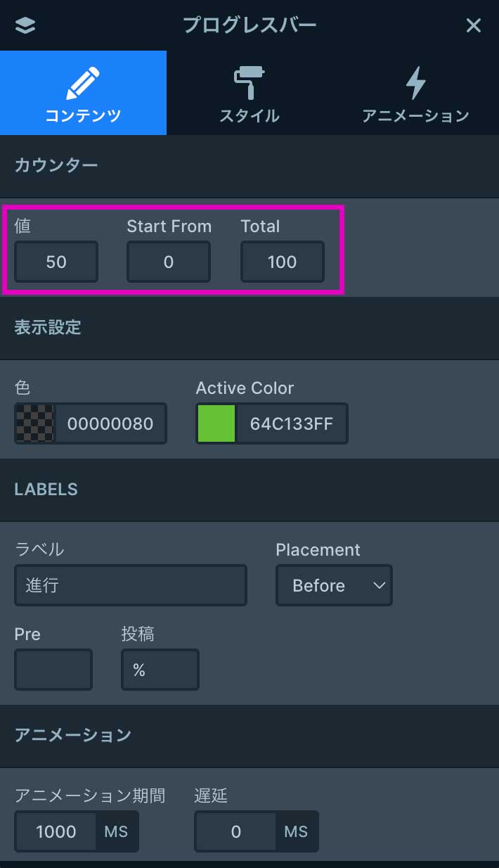This screenshot has width=499, height=868.
Task: Open the transparent 色 color swatch
Action: pos(35,423)
